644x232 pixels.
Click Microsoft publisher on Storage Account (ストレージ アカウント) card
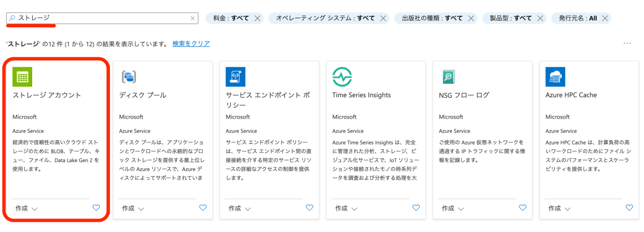tap(25, 117)
